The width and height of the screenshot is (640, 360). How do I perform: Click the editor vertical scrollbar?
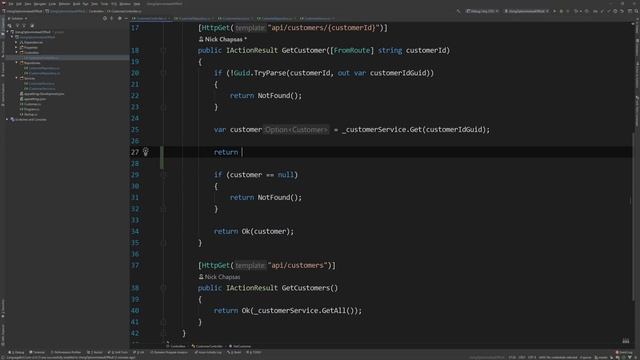pyautogui.click(x=634, y=216)
